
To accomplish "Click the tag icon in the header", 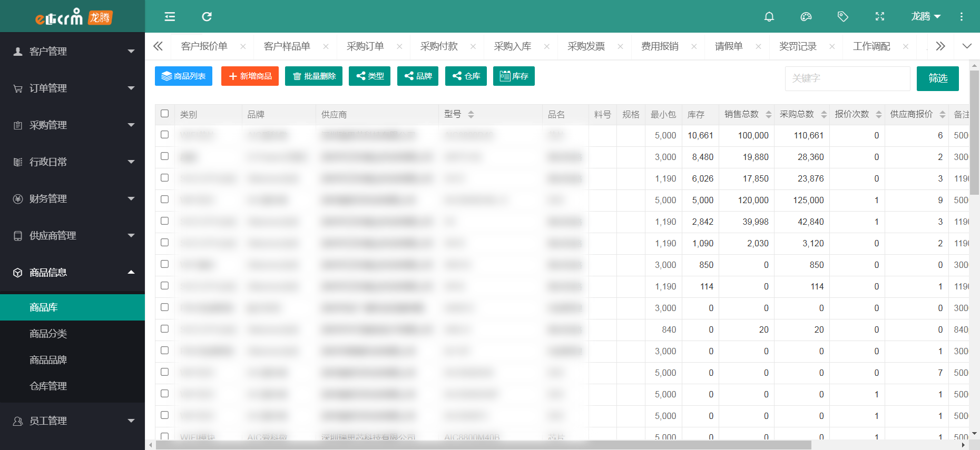I will point(842,17).
